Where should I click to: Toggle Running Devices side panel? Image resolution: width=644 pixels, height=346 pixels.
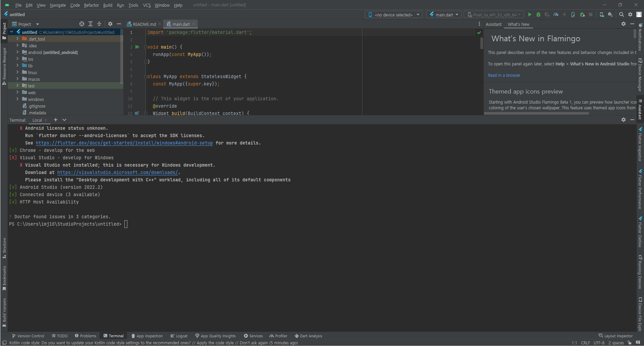(640, 272)
